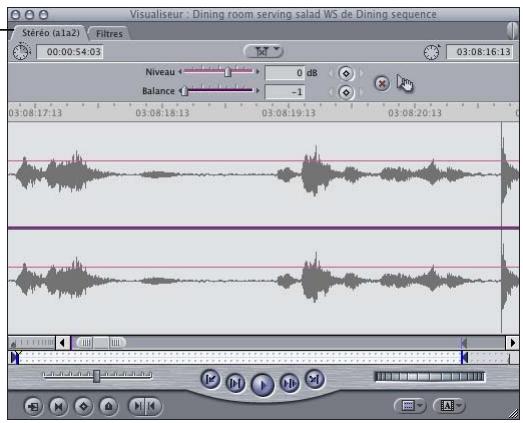Switch to the Stéréo (a1a2) tab
This screenshot has height=423, width=523.
tap(50, 33)
